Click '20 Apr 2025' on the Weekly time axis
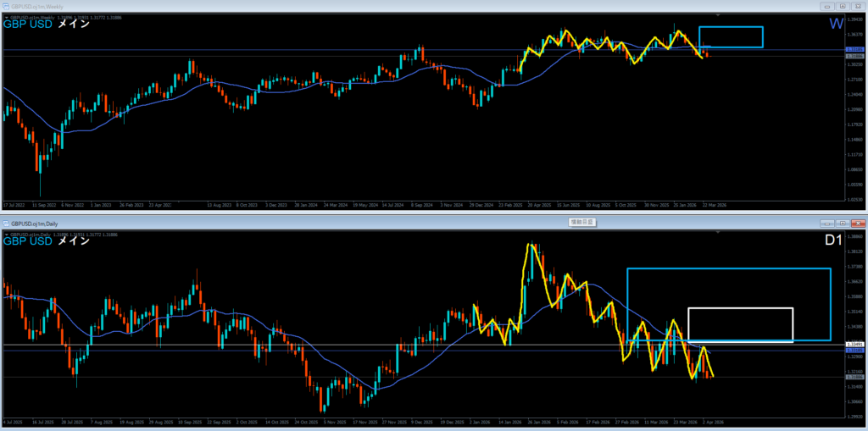868x431 pixels. point(540,204)
